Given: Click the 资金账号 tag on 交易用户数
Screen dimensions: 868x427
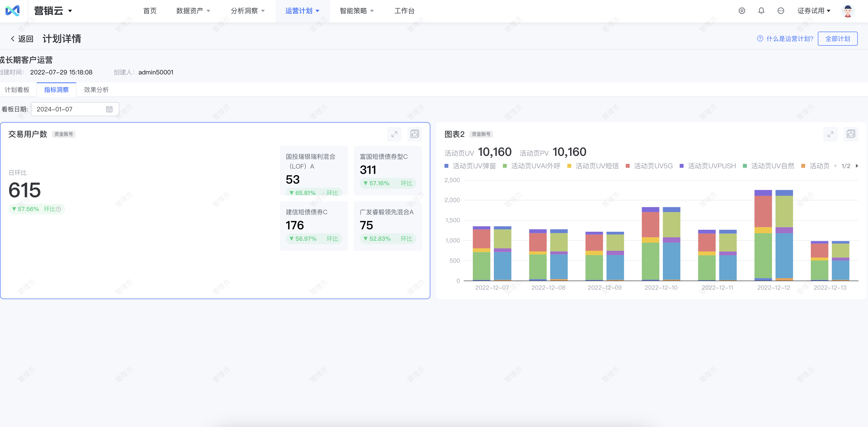Looking at the screenshot, I should tap(64, 134).
